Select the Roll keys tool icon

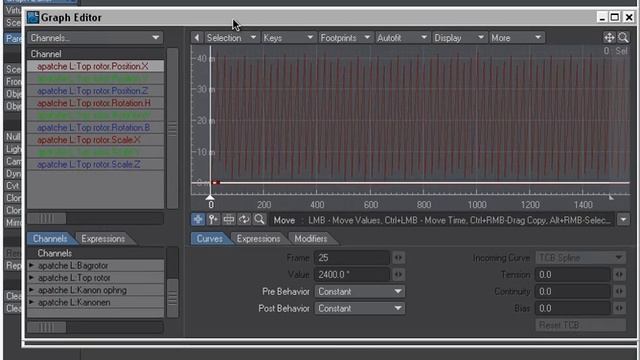pyautogui.click(x=244, y=220)
